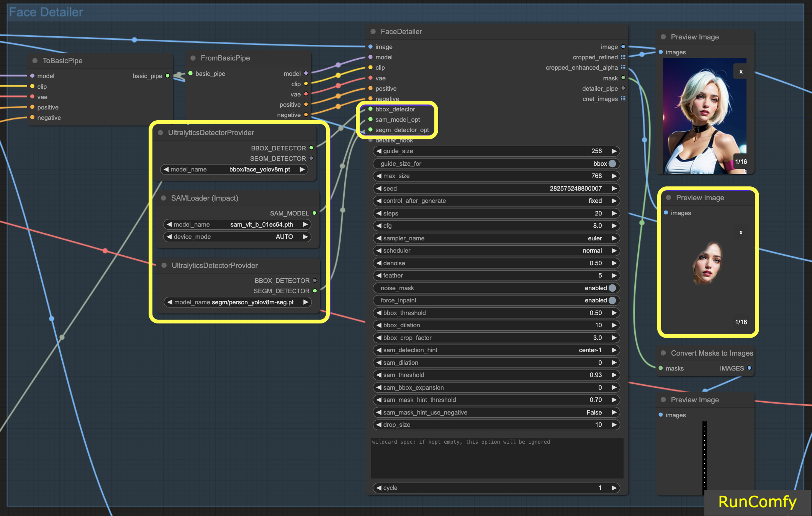Disable the force_inpaint toggle
812x516 pixels.
pyautogui.click(x=612, y=300)
